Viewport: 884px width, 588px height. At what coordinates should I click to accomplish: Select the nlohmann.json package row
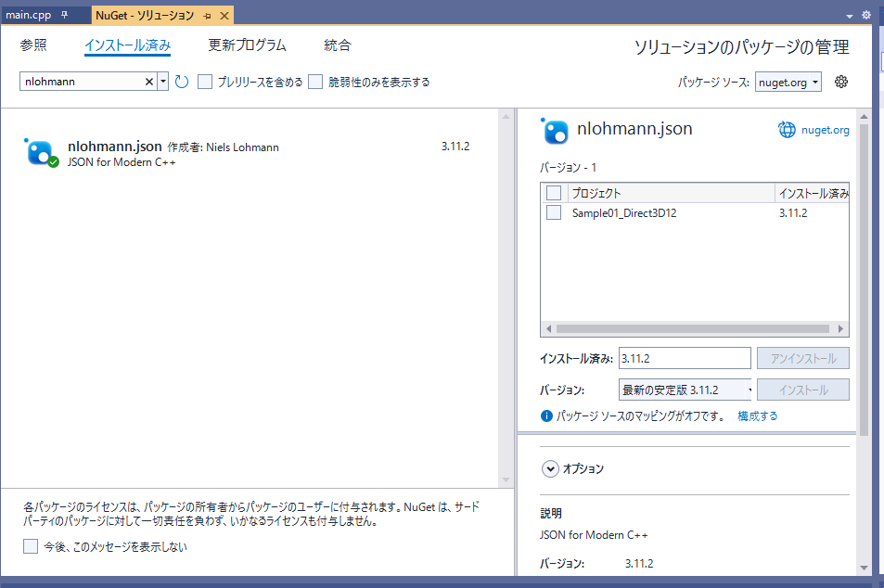click(x=250, y=153)
